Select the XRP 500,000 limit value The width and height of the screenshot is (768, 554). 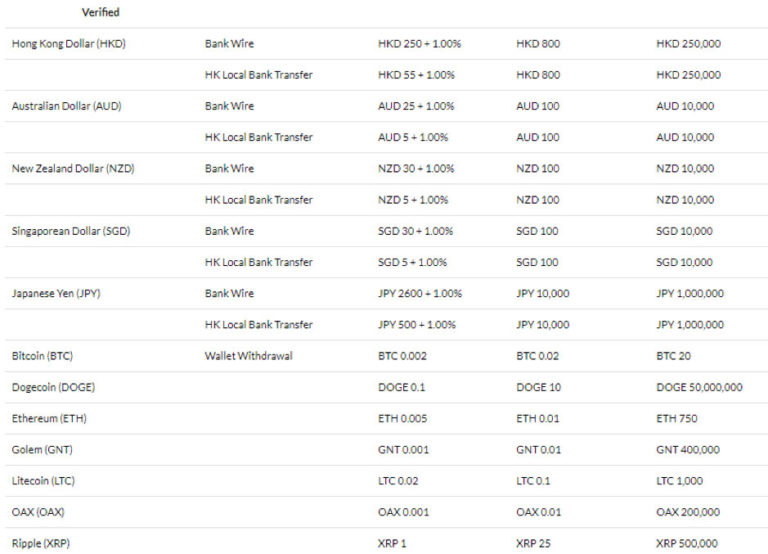687,543
